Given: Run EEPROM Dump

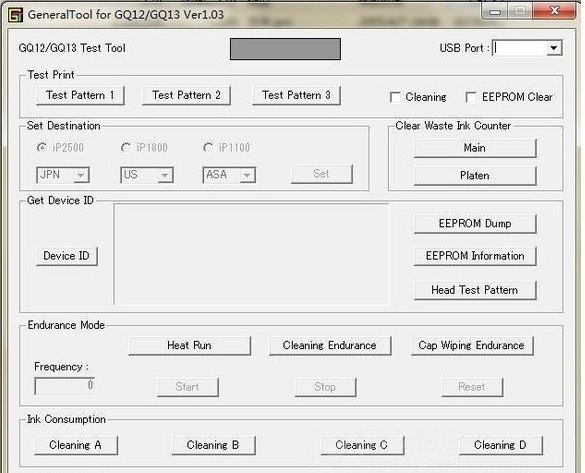Looking at the screenshot, I should tap(475, 224).
